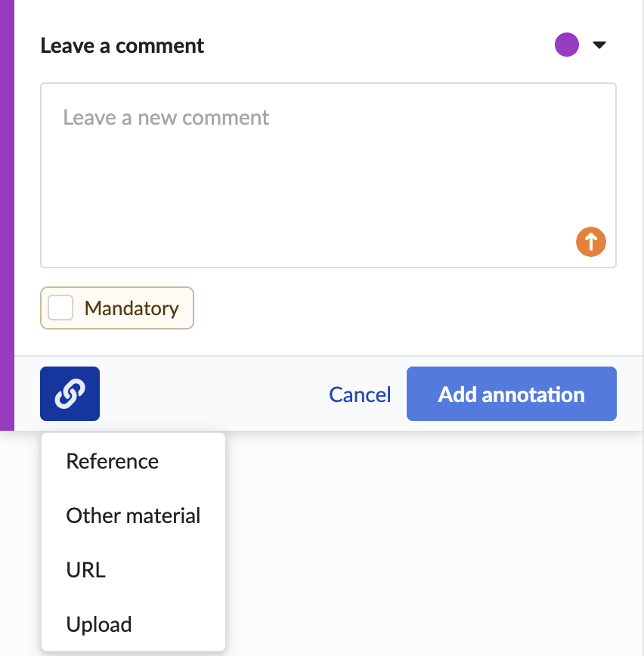Select the Other material menu option
Viewport: 644px width, 656px height.
coord(133,515)
